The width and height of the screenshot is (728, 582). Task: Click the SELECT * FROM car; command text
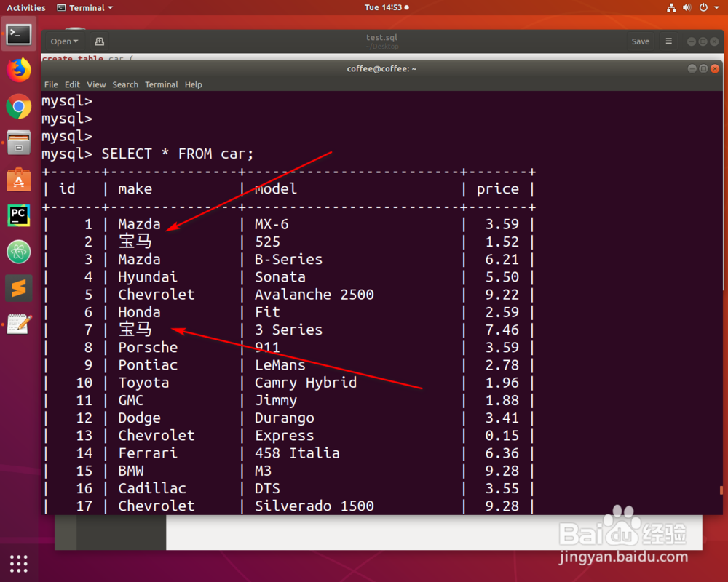[x=178, y=154]
